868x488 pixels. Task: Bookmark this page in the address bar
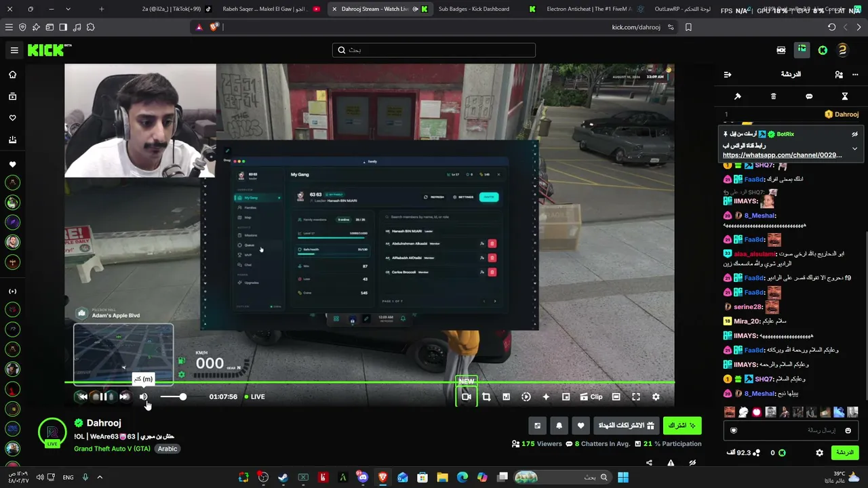[688, 27]
